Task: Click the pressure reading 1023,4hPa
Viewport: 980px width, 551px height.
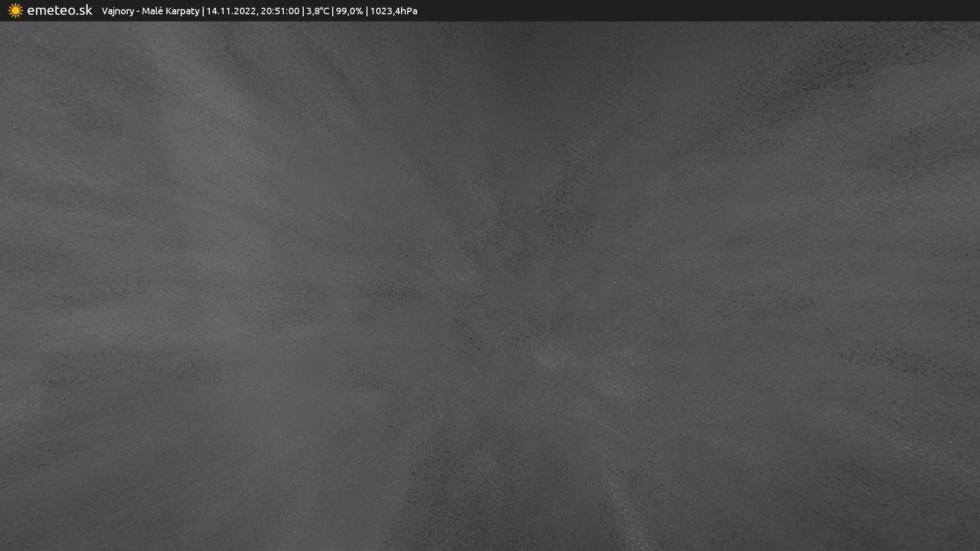Action: pyautogui.click(x=394, y=11)
